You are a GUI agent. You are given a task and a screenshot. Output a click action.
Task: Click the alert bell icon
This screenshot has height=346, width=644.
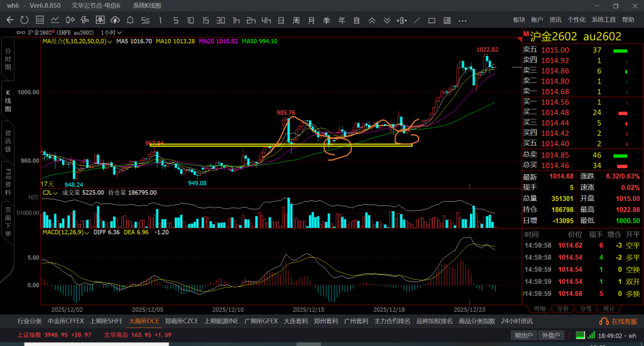point(130,20)
